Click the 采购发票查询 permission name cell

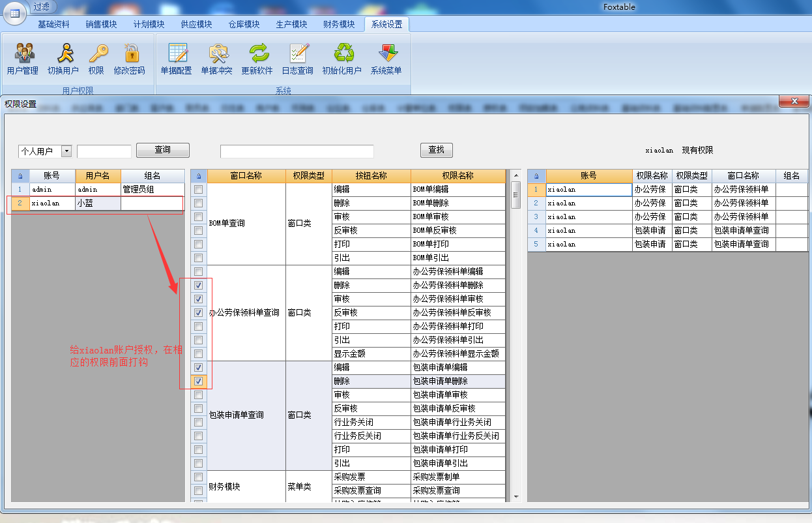click(458, 491)
